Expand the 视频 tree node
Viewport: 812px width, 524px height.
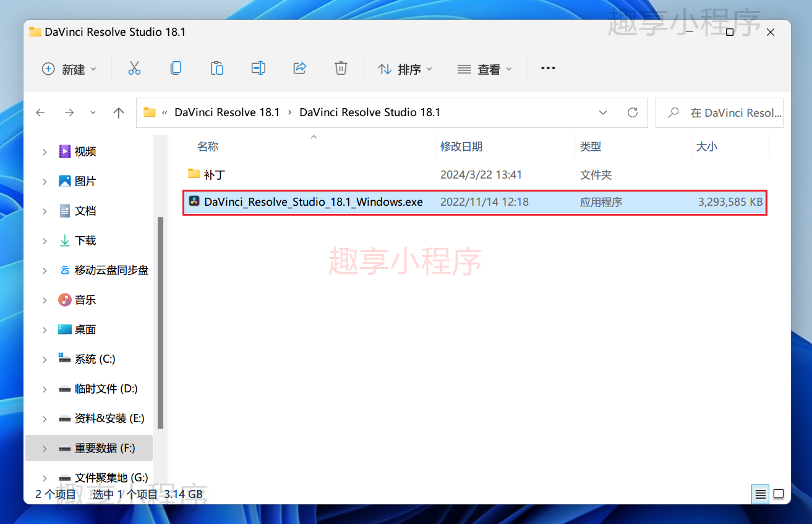coord(45,151)
